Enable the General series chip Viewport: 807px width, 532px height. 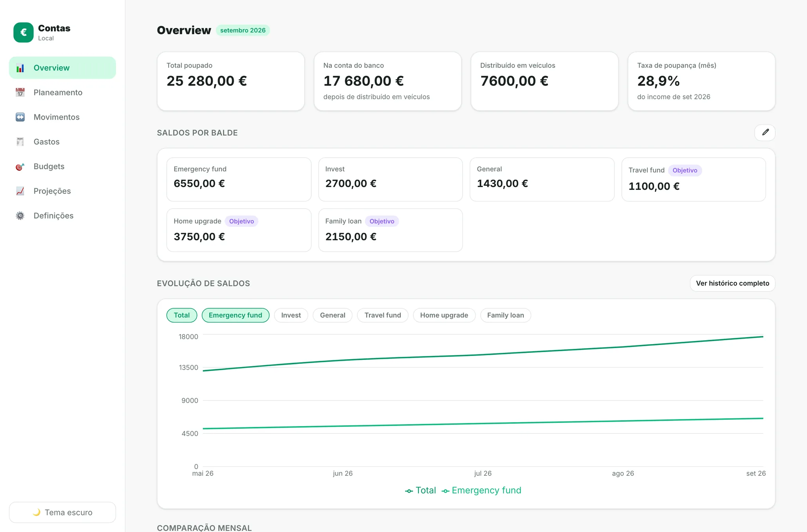333,315
